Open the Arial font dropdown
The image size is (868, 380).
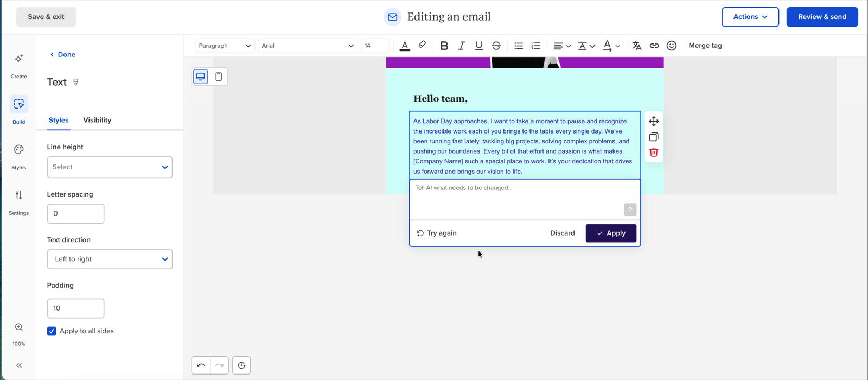308,46
